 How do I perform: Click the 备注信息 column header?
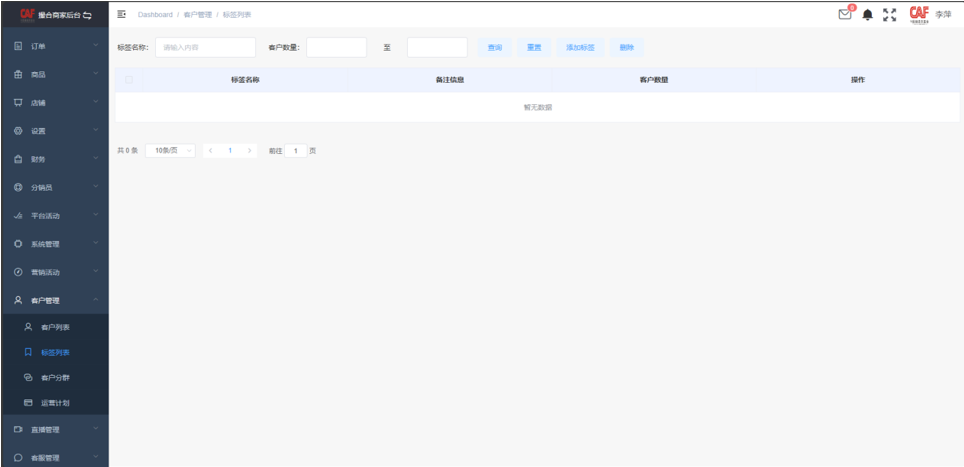[x=449, y=80]
